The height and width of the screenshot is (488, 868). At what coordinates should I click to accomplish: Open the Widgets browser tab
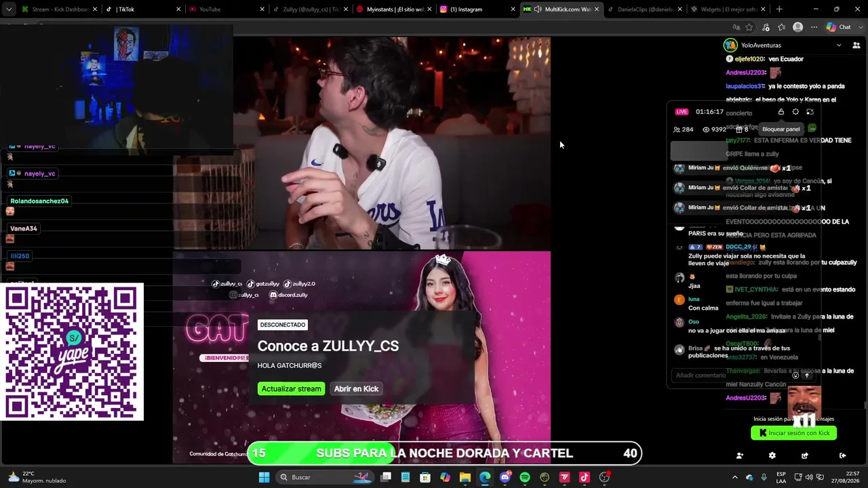[x=727, y=9]
